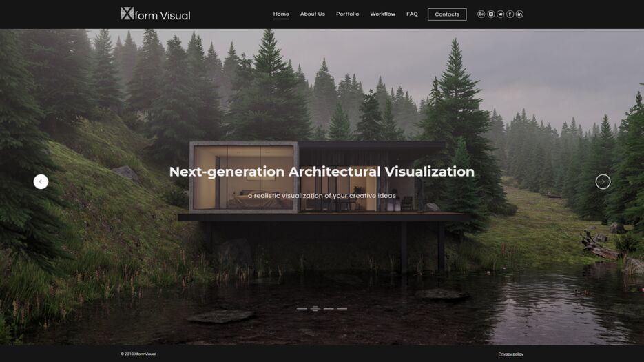Image resolution: width=644 pixels, height=362 pixels.
Task: Select the first slide indicator dash
Action: (302, 308)
